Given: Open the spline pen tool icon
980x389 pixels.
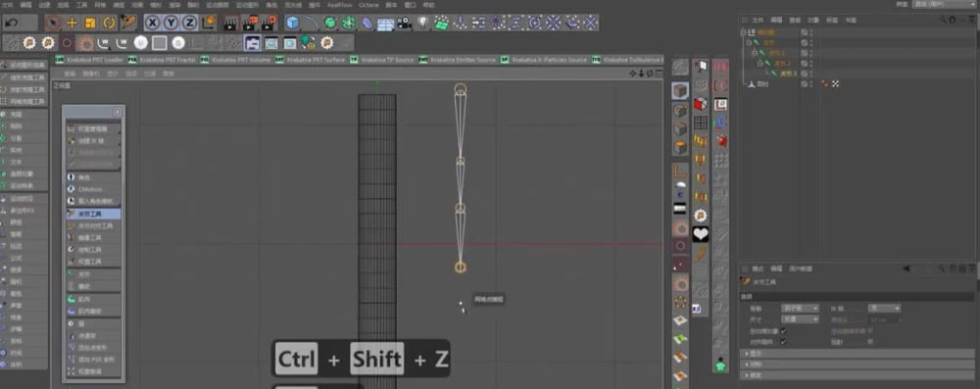Looking at the screenshot, I should click(x=312, y=24).
